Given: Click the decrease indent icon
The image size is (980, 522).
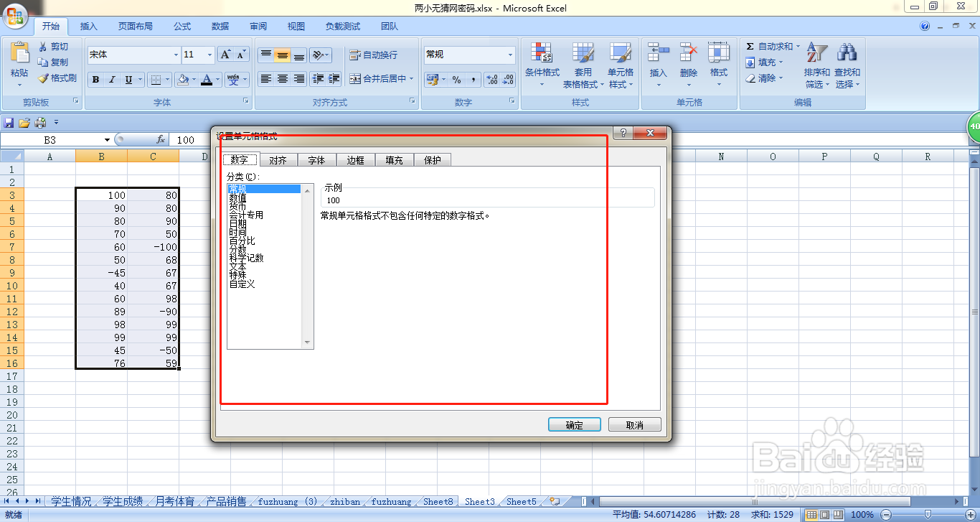Looking at the screenshot, I should [318, 79].
